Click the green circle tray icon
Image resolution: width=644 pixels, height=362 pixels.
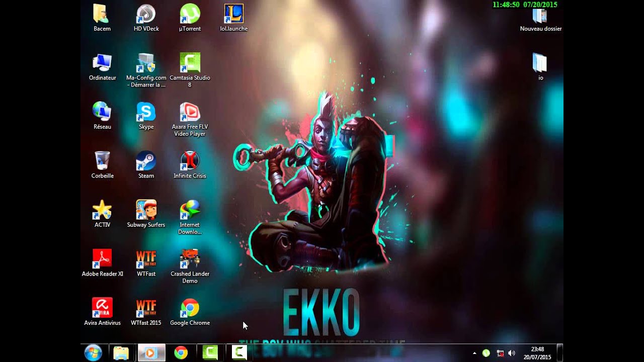(x=486, y=353)
